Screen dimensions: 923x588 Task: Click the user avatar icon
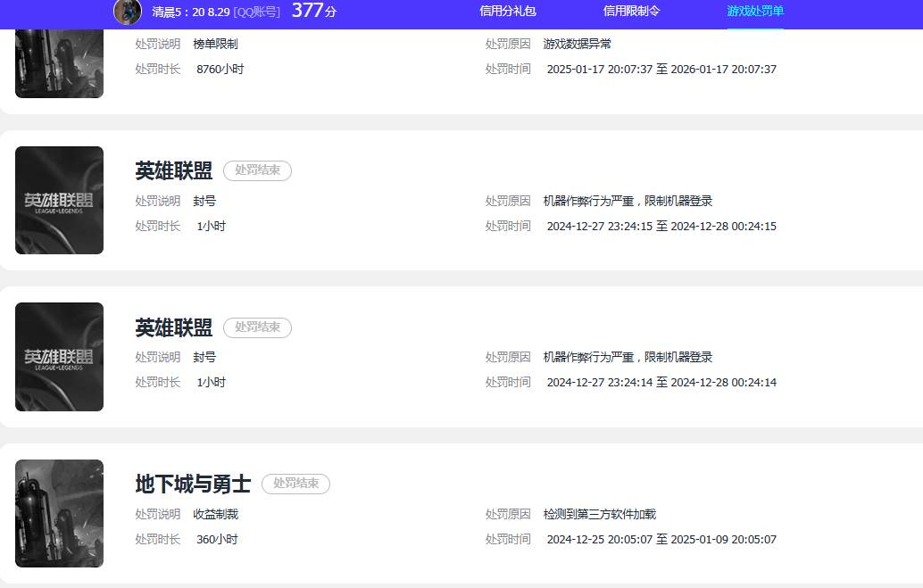pos(126,12)
